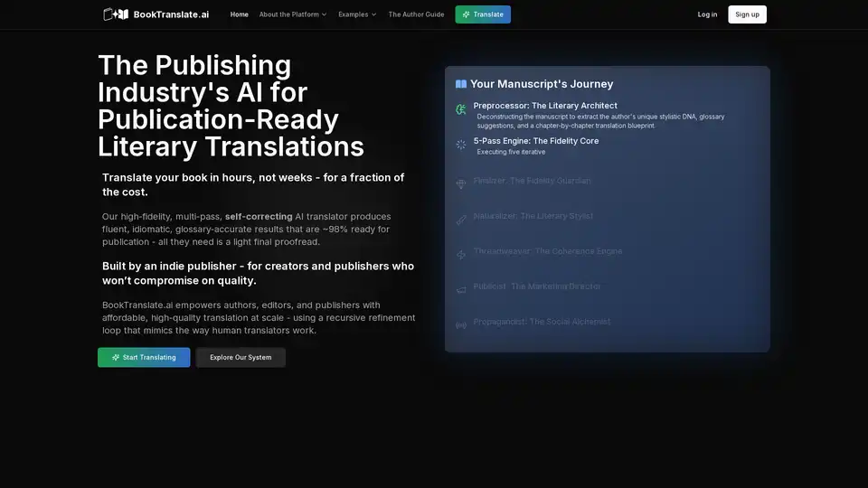Go to the Home nav item

[239, 14]
